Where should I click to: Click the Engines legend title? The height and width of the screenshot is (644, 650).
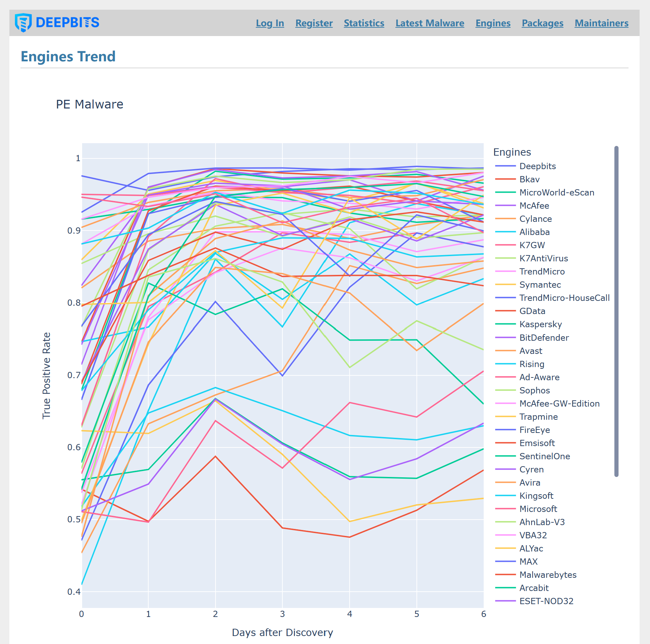point(512,152)
